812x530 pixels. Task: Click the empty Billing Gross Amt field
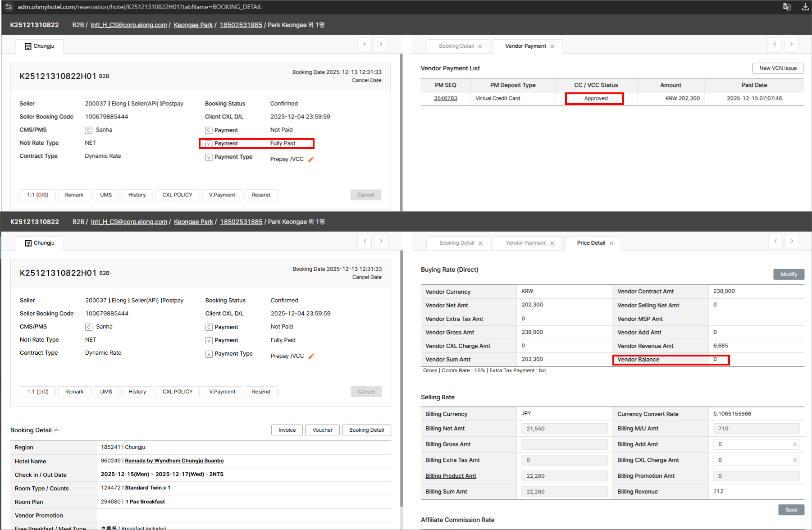point(564,444)
